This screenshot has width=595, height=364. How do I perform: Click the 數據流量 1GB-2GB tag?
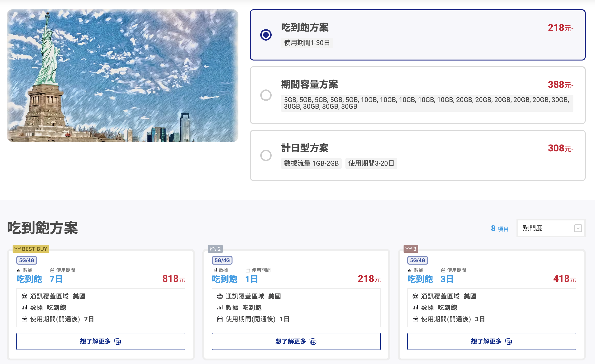(x=311, y=163)
